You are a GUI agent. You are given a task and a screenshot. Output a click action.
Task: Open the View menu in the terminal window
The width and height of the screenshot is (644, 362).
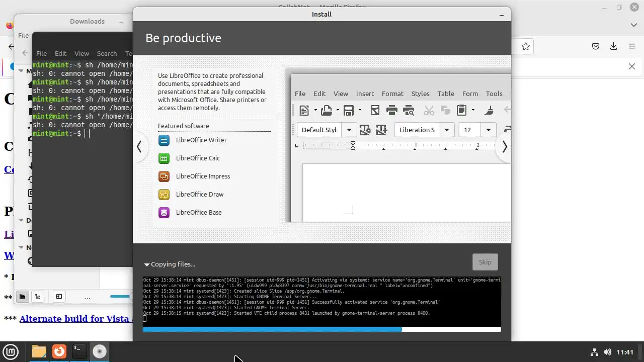tap(82, 53)
